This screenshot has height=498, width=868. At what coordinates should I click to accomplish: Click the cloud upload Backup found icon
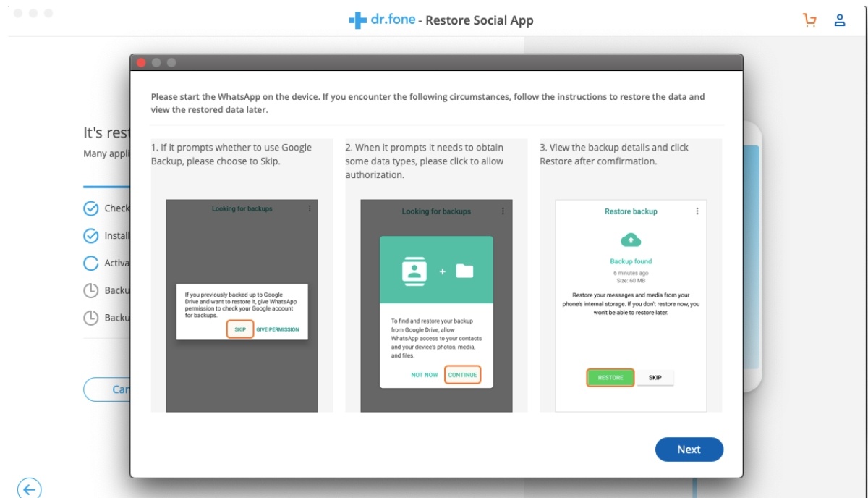coord(631,240)
